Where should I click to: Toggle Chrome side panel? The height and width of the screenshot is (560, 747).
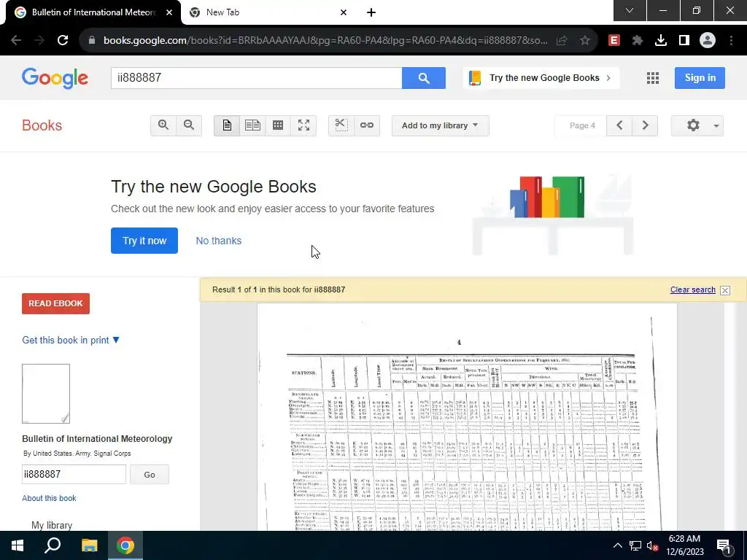tap(684, 41)
